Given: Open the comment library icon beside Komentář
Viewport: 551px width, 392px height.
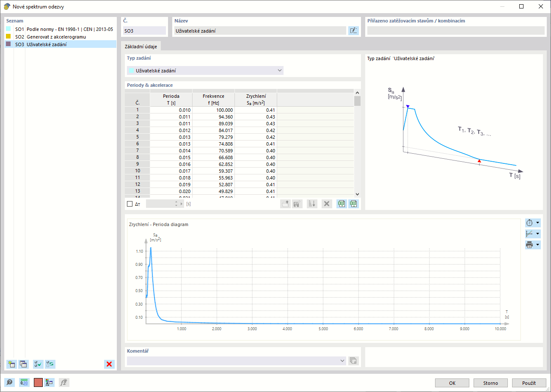Looking at the screenshot, I should pyautogui.click(x=353, y=361).
